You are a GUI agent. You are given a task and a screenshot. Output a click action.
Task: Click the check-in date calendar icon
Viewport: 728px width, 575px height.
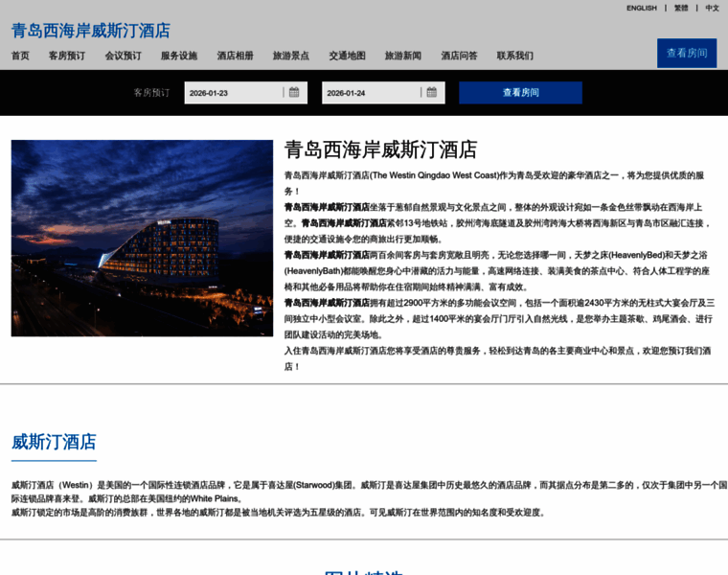coord(294,93)
